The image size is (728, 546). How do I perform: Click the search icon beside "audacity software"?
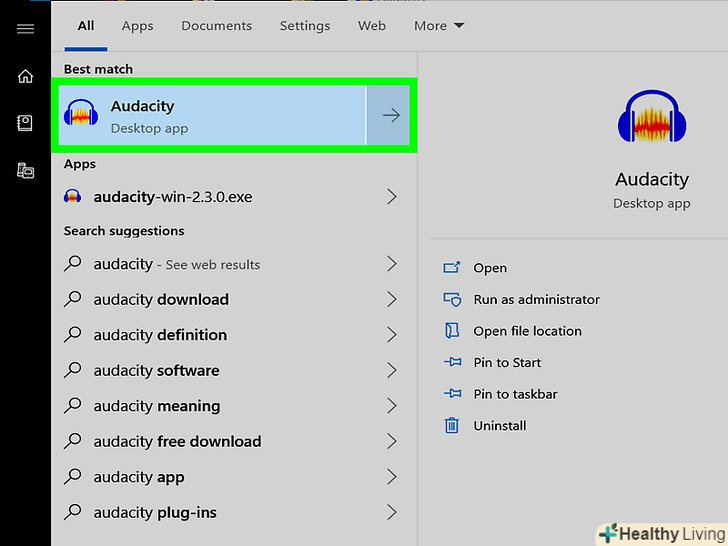(72, 370)
